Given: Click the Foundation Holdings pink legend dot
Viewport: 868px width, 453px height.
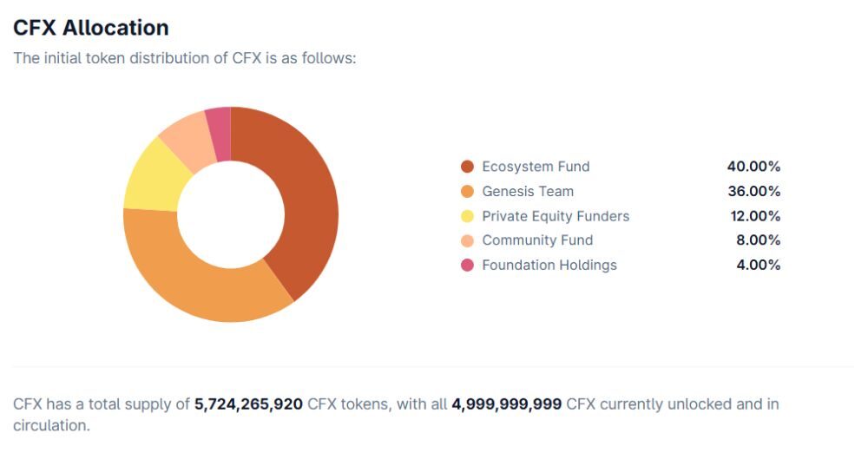Looking at the screenshot, I should (468, 266).
